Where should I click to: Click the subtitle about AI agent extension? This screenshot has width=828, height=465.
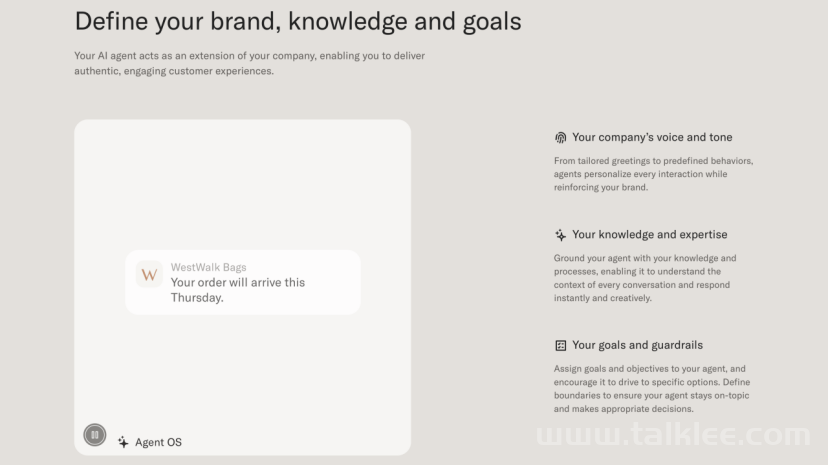coord(249,63)
